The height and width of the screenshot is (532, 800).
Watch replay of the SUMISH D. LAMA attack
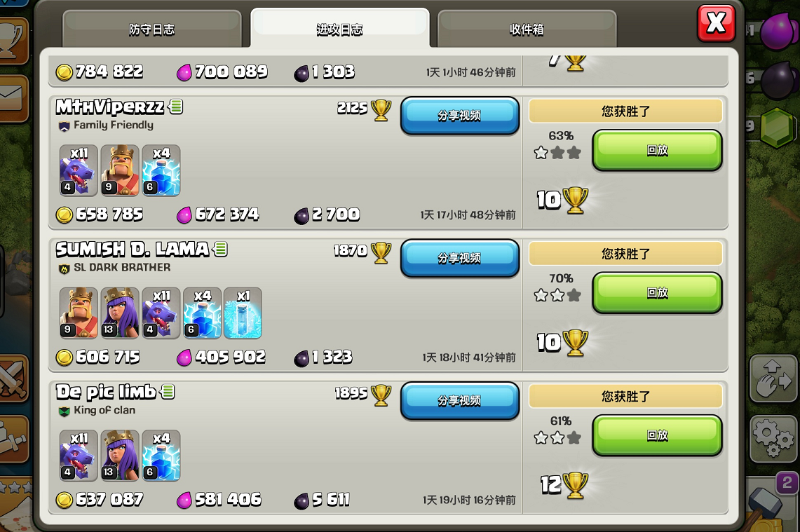[x=657, y=293]
